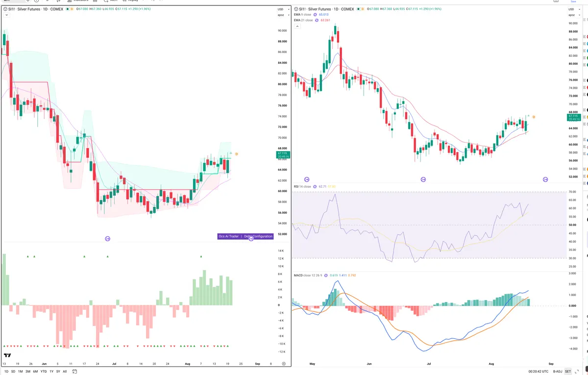This screenshot has width=588, height=375.
Task: Toggle the B-ADJ back-adjustment button
Action: coord(558,371)
